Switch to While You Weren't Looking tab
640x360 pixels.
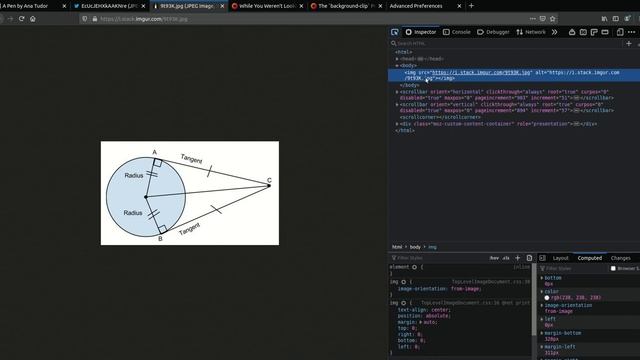(x=267, y=6)
